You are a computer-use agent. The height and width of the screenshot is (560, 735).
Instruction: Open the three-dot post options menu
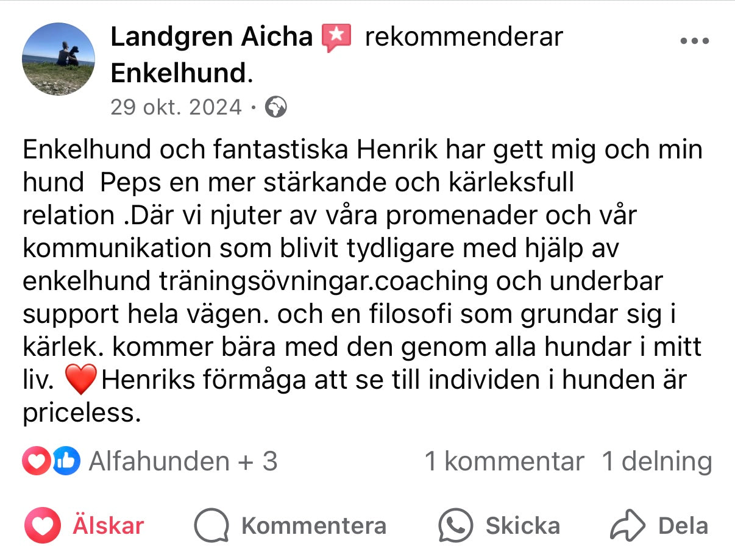[x=694, y=41]
